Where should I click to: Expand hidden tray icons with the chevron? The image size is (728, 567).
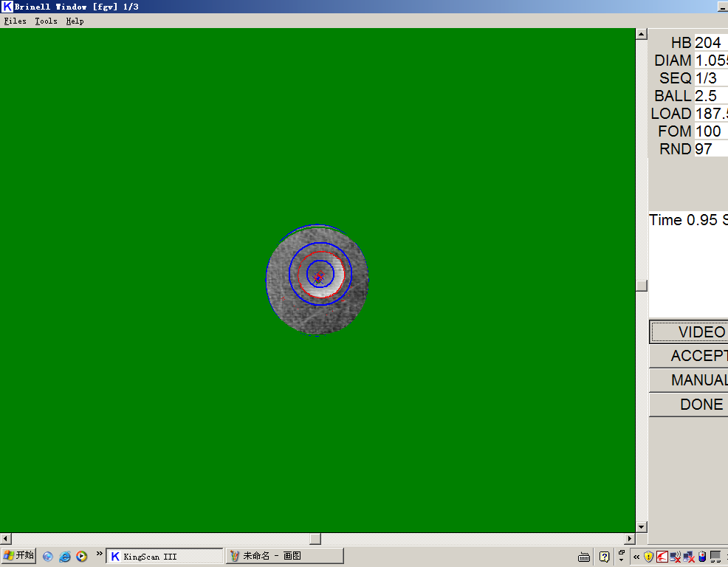(636, 555)
